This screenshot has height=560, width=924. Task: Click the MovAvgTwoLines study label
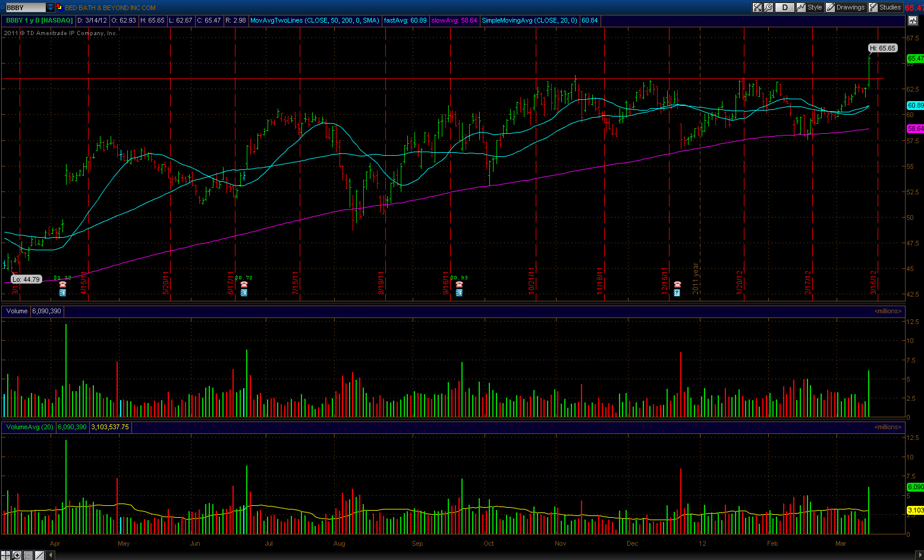(315, 20)
